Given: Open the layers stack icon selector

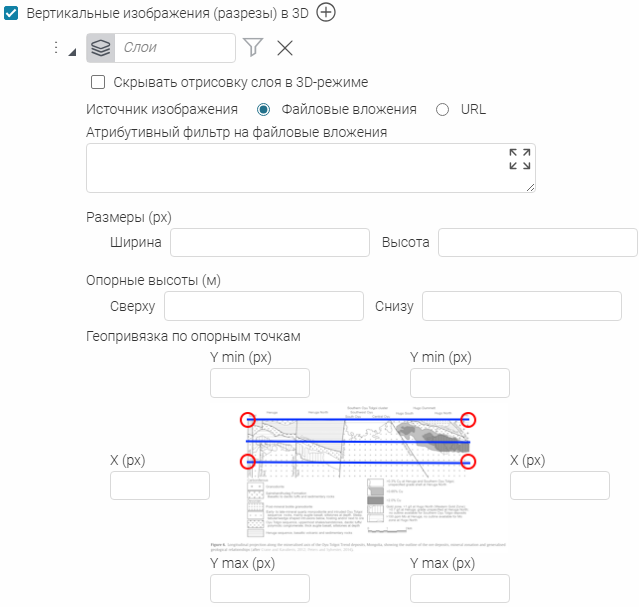Looking at the screenshot, I should coord(101,48).
